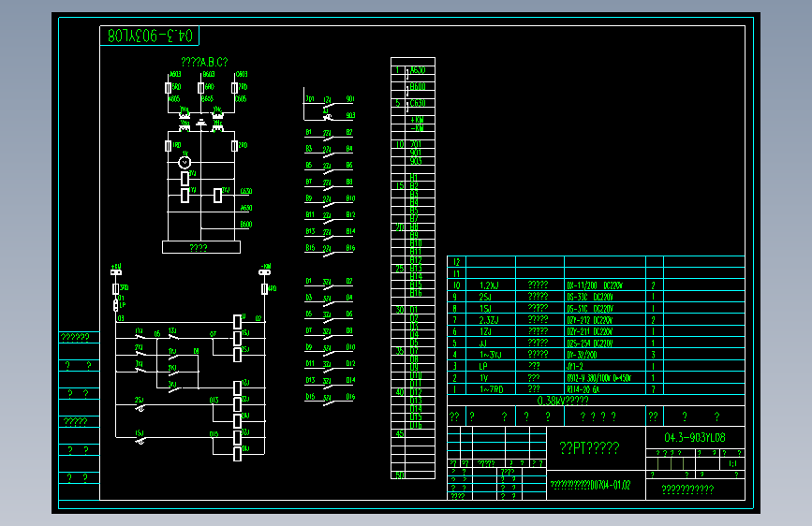Click the C603 wire label

pyautogui.click(x=242, y=75)
